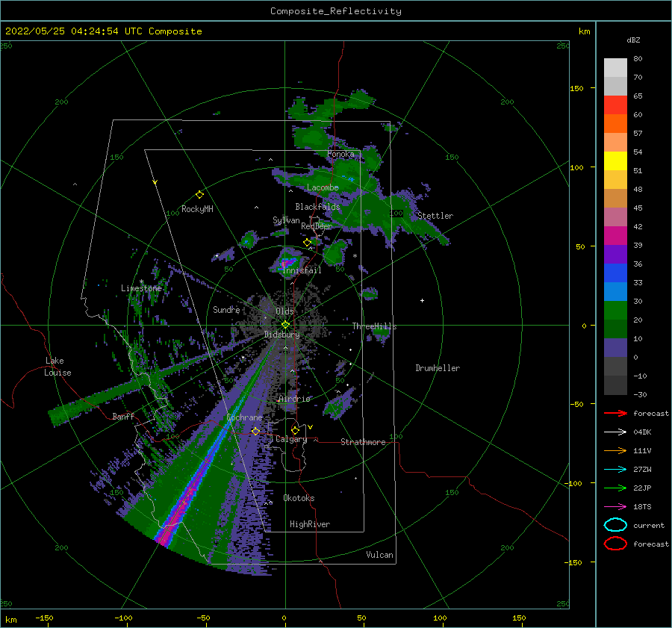Click the asterisk marker near Limestone
672x628 pixels.
141,282
